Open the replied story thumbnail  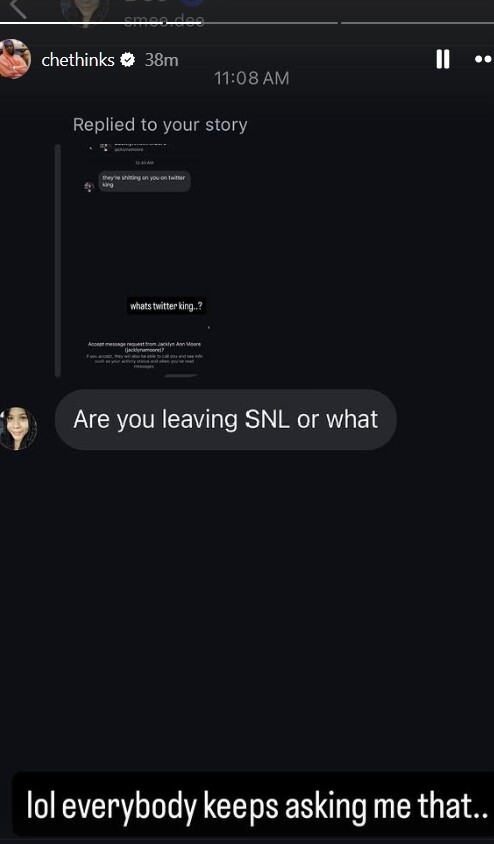point(146,261)
